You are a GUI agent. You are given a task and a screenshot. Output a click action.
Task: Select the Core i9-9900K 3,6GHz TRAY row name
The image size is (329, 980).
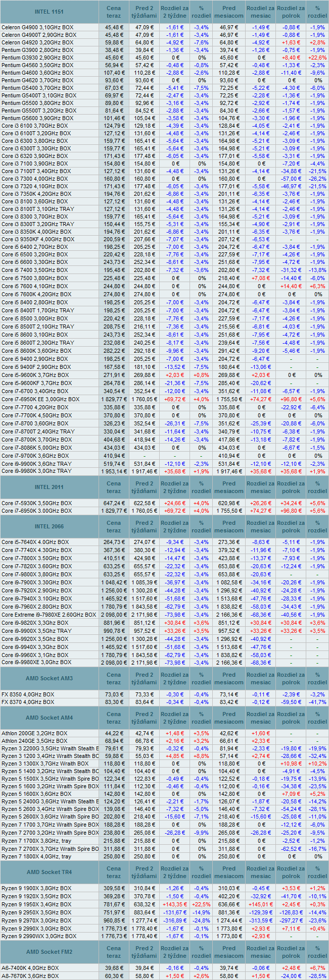point(36,464)
